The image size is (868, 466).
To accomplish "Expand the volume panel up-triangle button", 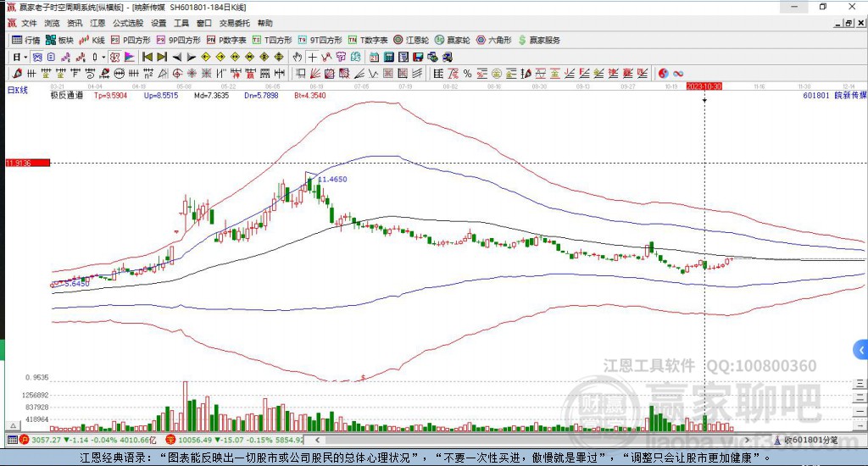I will pos(14,425).
